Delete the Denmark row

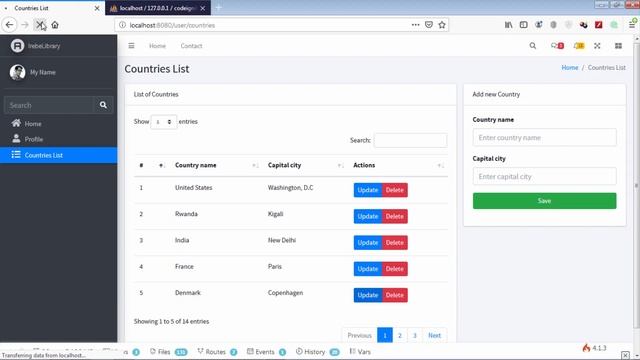(395, 295)
